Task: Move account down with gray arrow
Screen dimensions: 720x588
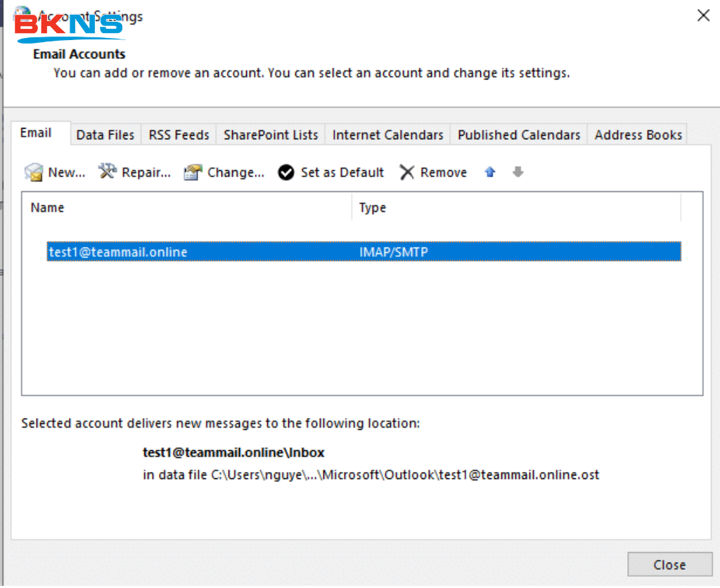Action: (x=518, y=172)
